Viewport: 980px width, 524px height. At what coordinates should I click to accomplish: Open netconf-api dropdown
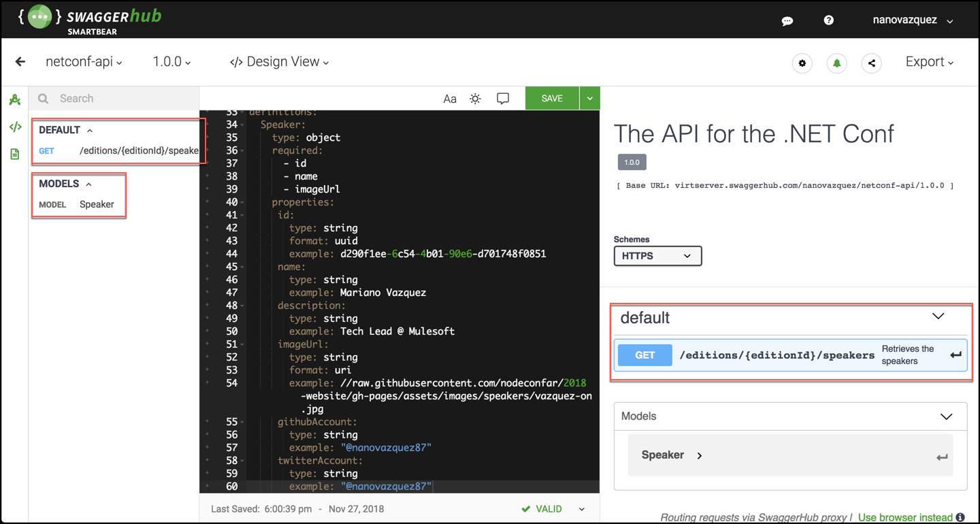(84, 62)
